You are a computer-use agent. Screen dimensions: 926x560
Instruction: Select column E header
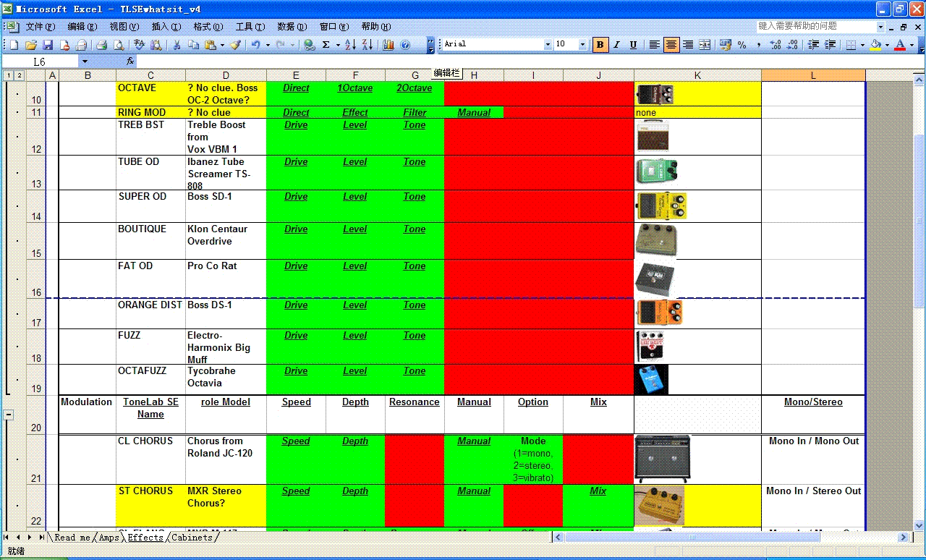pyautogui.click(x=296, y=75)
